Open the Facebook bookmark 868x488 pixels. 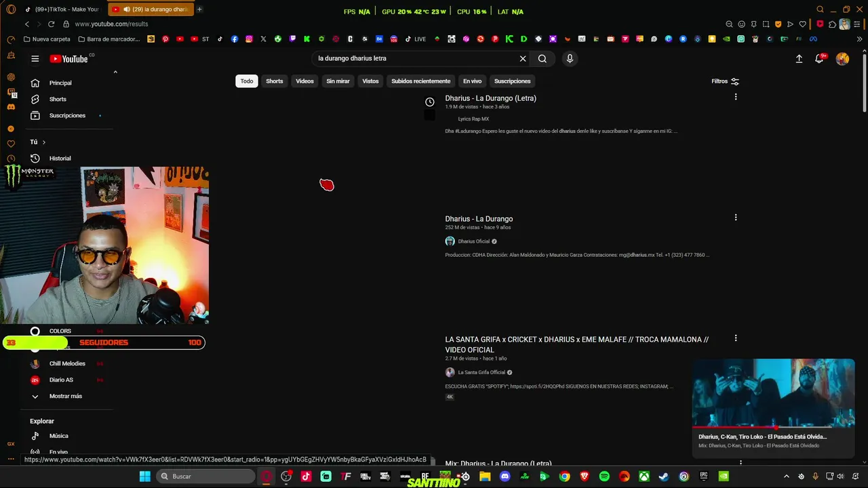[x=235, y=39]
